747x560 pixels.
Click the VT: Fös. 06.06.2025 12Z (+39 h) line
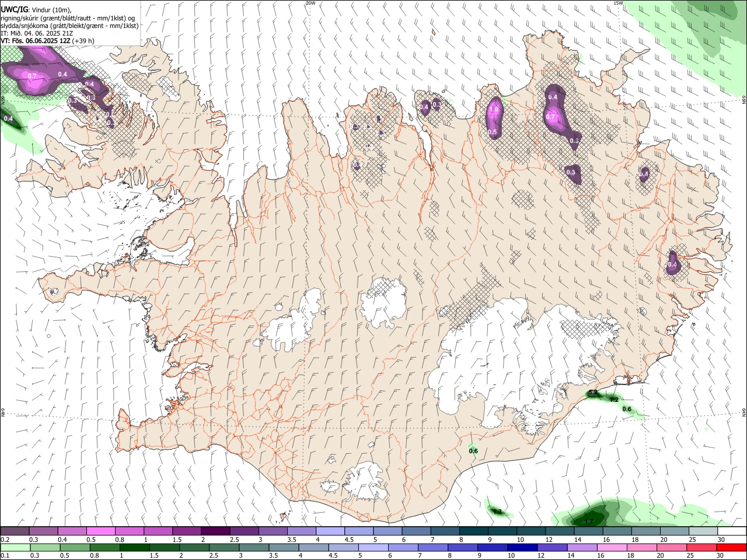coord(47,41)
